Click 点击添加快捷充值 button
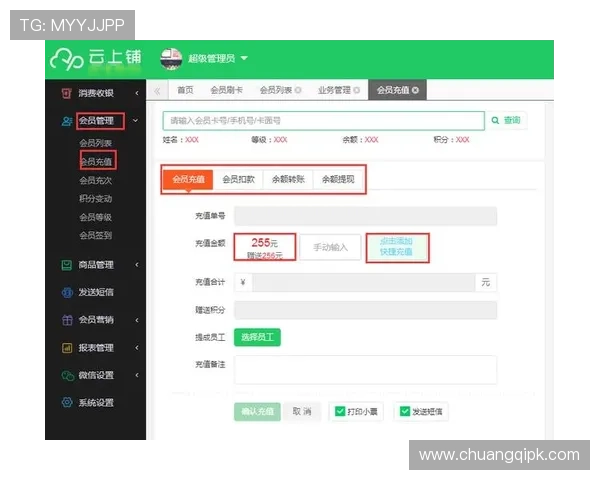Viewport: 600px width, 480px height. click(397, 247)
